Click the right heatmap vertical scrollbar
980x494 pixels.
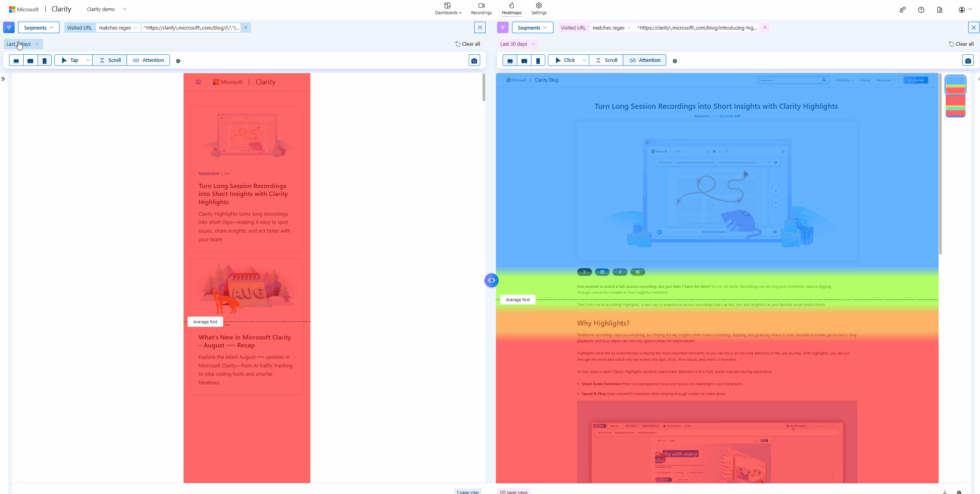(941, 164)
